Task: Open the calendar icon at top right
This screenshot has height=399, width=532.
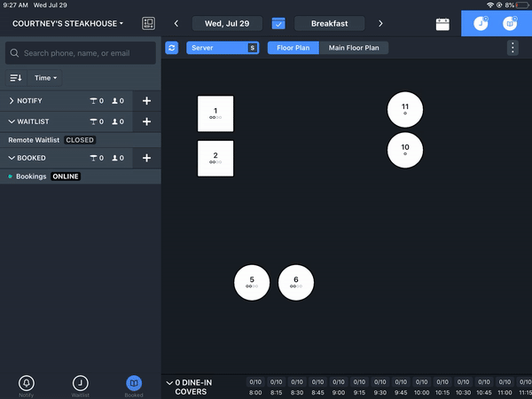Action: [x=442, y=24]
